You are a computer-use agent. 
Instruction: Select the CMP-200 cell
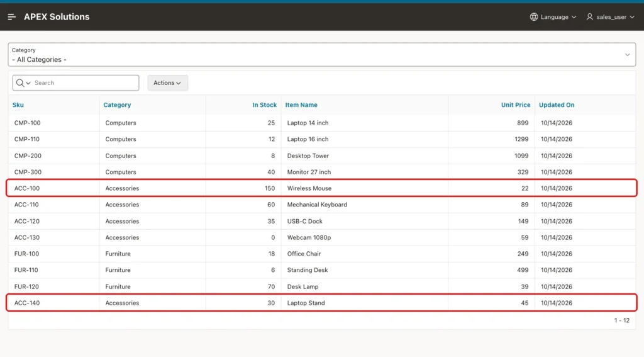pos(54,156)
